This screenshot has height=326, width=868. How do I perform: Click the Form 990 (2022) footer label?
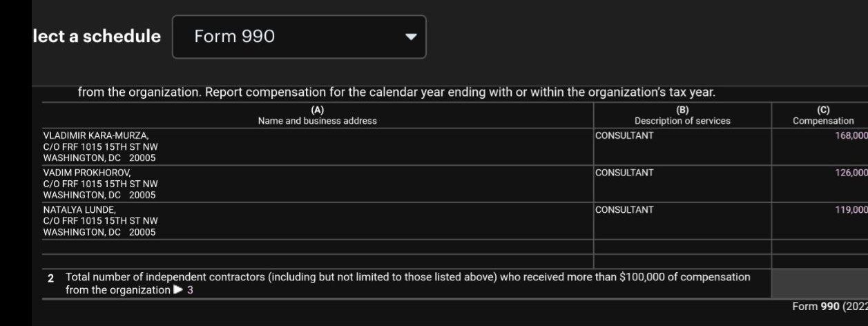click(829, 307)
